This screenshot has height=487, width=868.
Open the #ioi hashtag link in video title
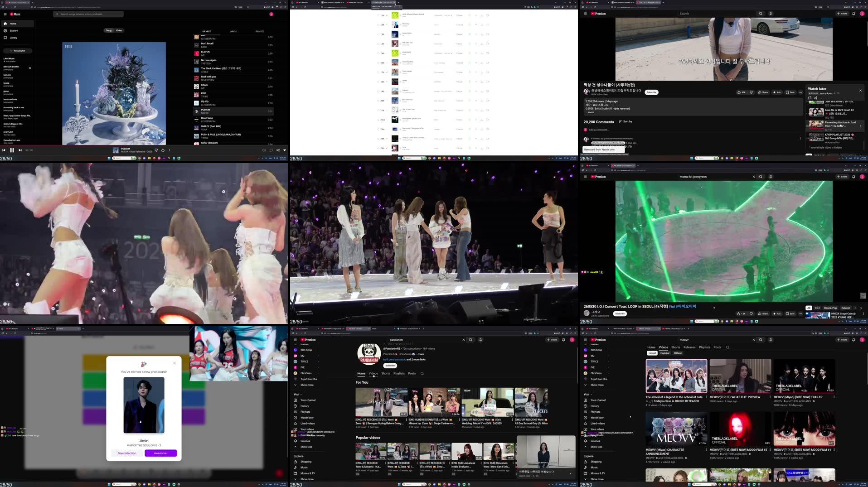[x=671, y=307]
